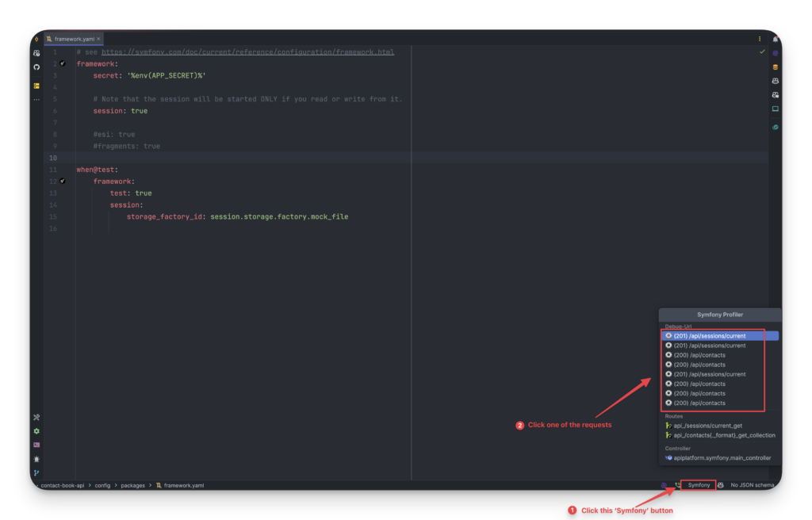This screenshot has width=812, height=520.
Task: Click 'contact-book-api' in the breadcrumb bar
Action: 62,485
